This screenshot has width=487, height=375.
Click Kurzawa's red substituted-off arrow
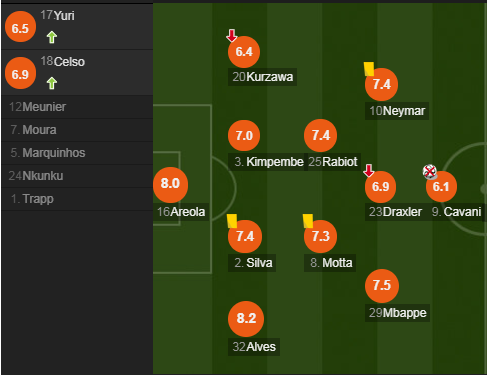[232, 35]
